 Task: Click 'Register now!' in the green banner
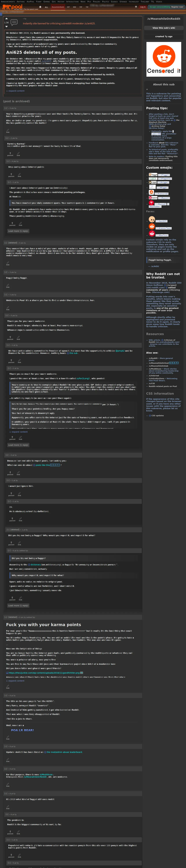[177, 7]
